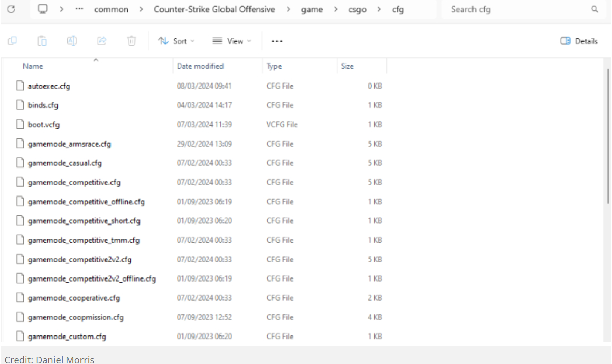Image resolution: width=612 pixels, height=364 pixels.
Task: Click date 29/02/2024 13:09 of armsrace file
Action: [204, 144]
